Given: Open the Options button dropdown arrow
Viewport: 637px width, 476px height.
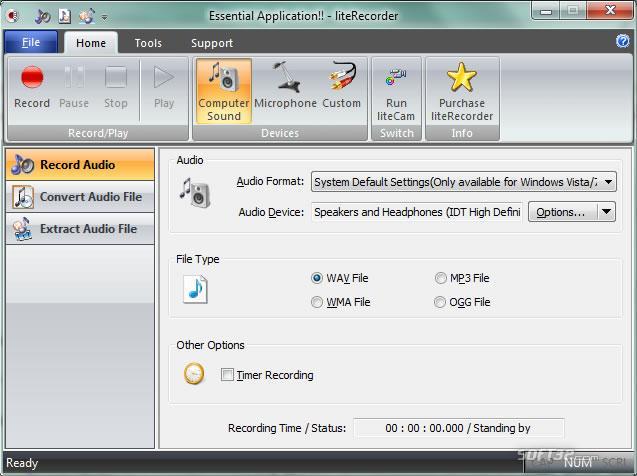Looking at the screenshot, I should coord(607,212).
